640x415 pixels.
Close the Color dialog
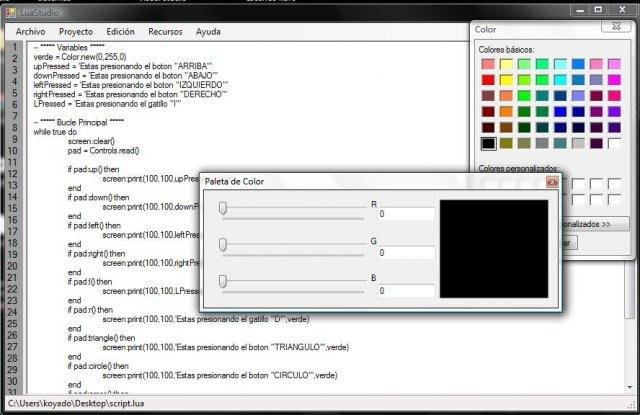(616, 26)
